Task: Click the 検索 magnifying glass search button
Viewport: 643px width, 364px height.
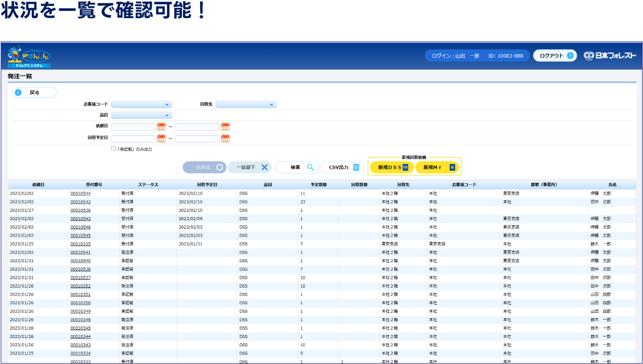Action: tap(297, 167)
